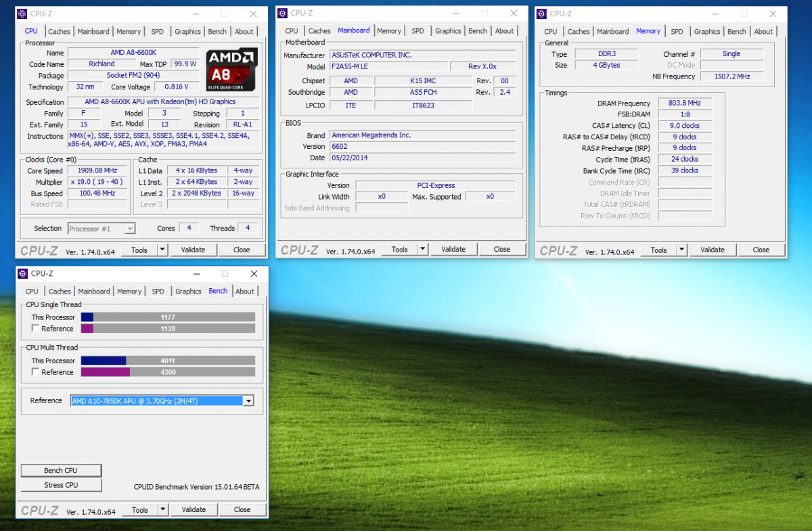The width and height of the screenshot is (812, 531).
Task: Open the SPD tab in the Bench window
Action: coord(158,292)
